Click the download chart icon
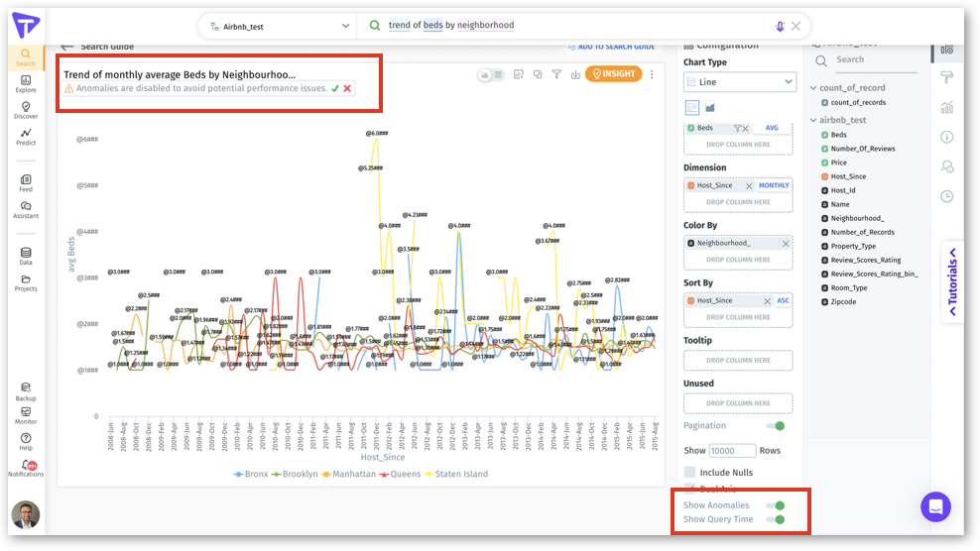 (x=575, y=74)
